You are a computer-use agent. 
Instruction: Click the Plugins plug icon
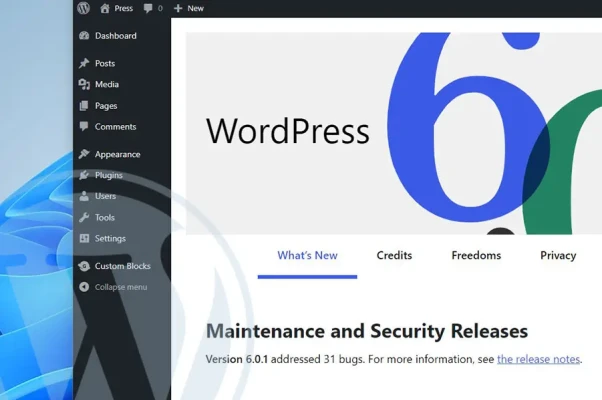click(84, 175)
